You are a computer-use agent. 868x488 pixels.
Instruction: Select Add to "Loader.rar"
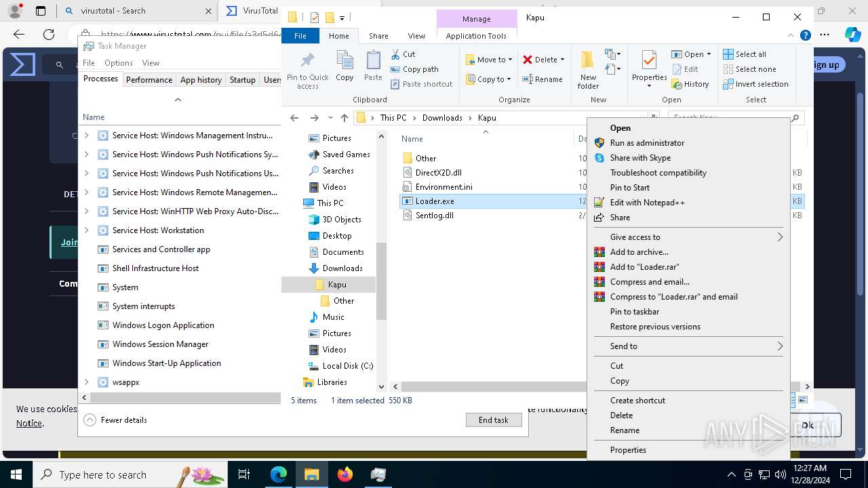[688, 267]
